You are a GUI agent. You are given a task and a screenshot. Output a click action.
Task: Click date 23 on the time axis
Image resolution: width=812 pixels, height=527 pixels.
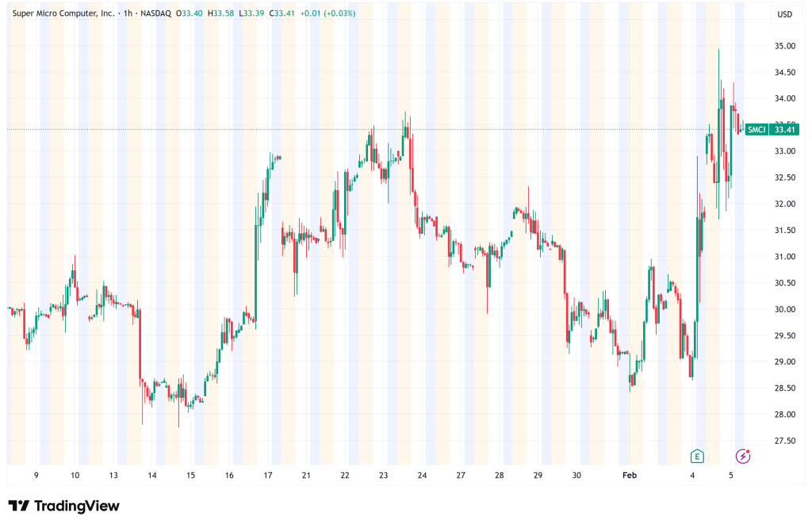[x=383, y=475]
